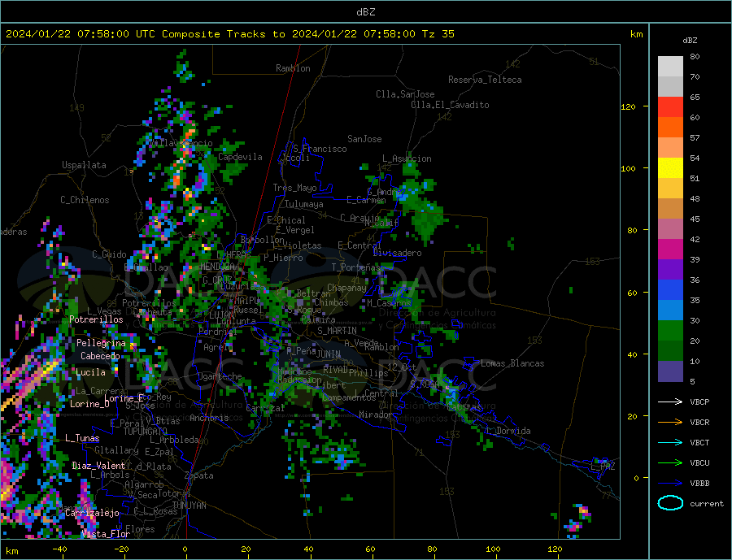Click the 'Divisadero' map label
732x560 pixels.
tap(397, 253)
